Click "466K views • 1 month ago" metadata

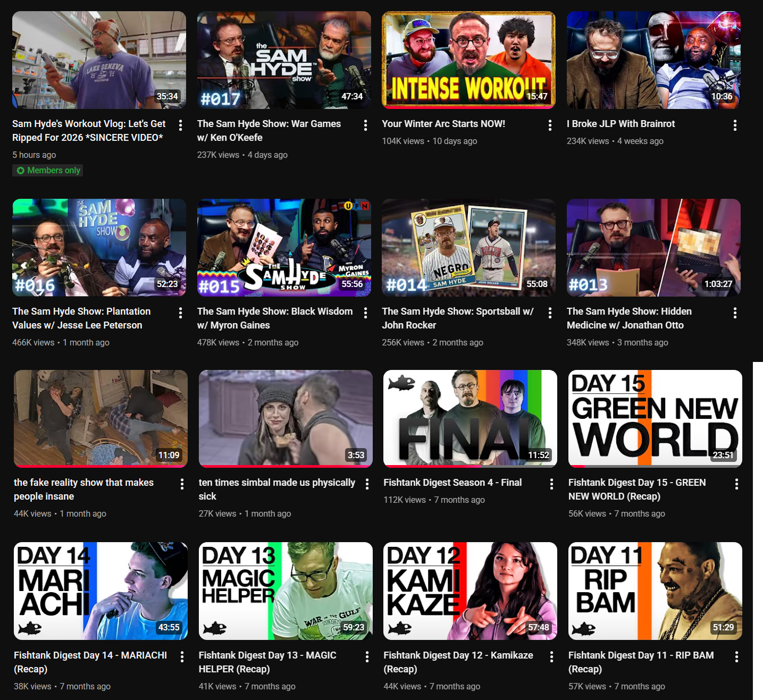pos(61,343)
